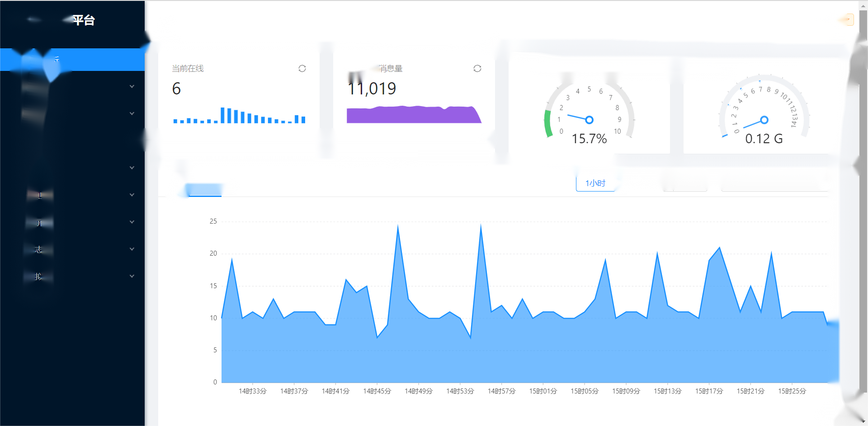Screen dimensions: 868x426
Task: Click the 0.12 G gauge needle pivot
Action: [x=764, y=120]
